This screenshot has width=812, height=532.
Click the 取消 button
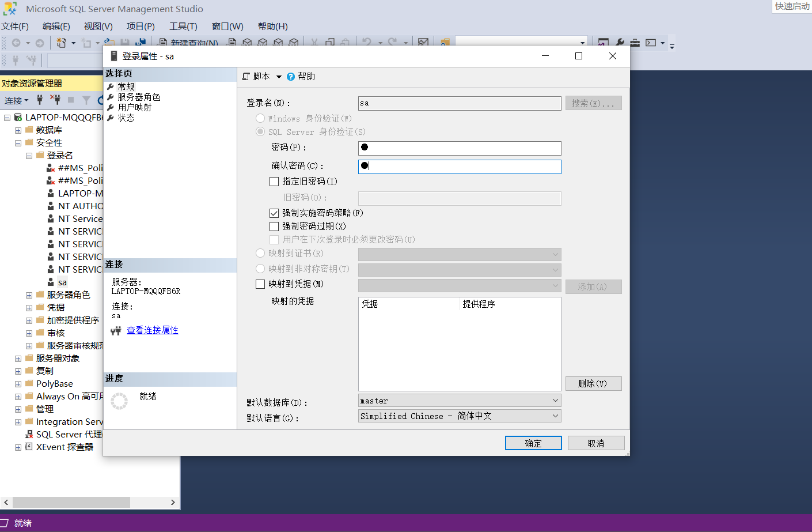[596, 443]
